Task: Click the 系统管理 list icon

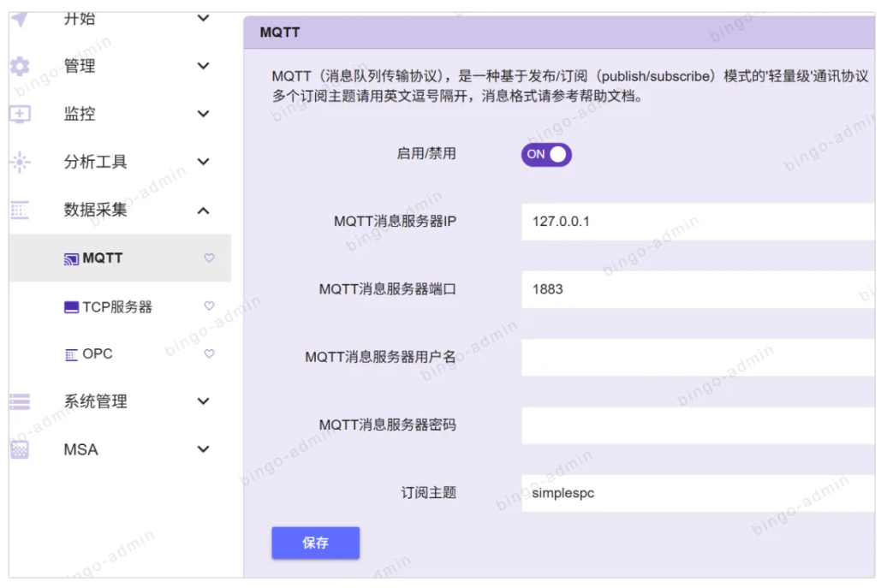Action: [x=20, y=401]
